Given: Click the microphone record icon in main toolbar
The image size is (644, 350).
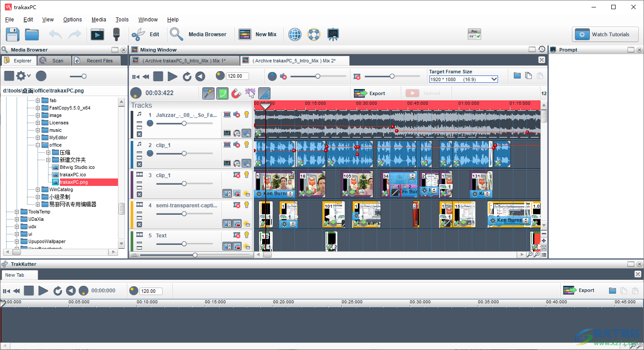Looking at the screenshot, I should (116, 34).
